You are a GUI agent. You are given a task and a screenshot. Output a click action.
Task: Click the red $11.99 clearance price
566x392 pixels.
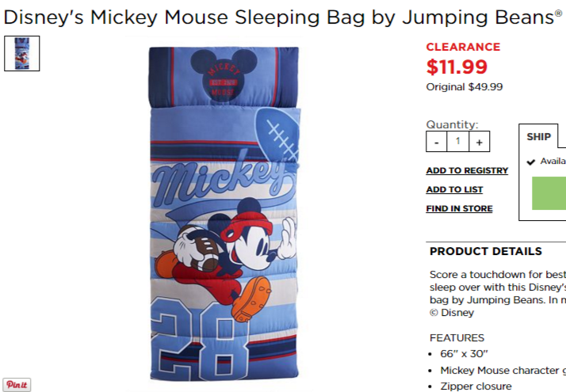(x=457, y=67)
